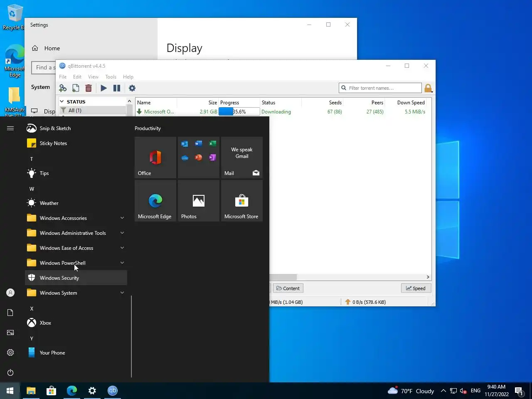Click the Filter torrent names search field
The image size is (532, 399).
[x=380, y=88]
